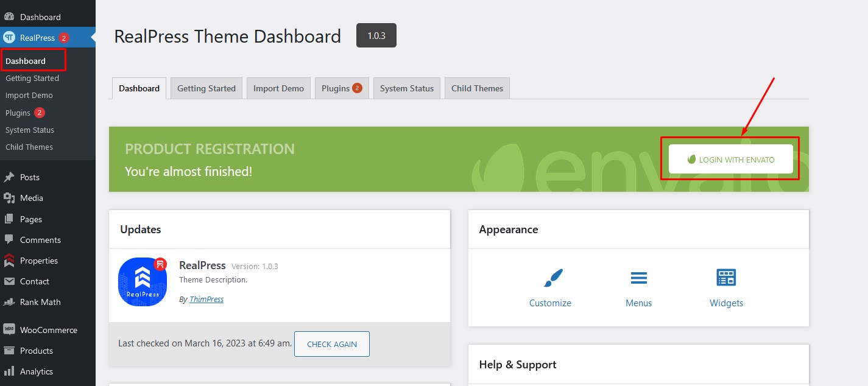Click the orange badge on Plugins tab
Screen dimensions: 868x386
(x=357, y=88)
